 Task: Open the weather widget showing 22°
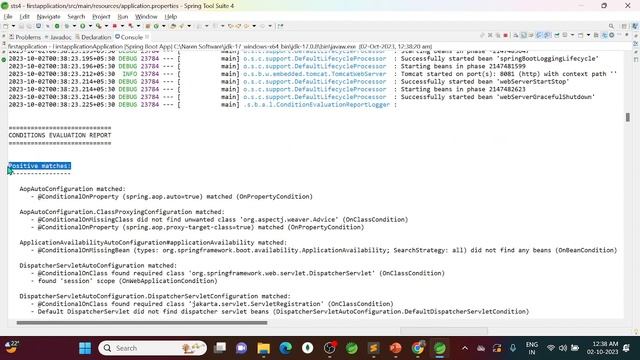11,348
